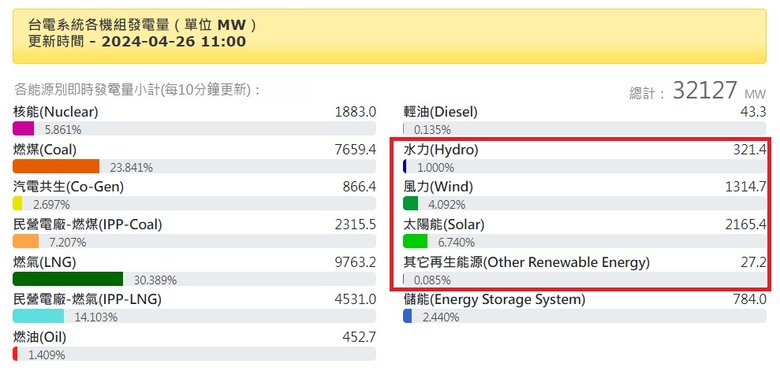Click the 輕油(Diesel) label

(440, 112)
